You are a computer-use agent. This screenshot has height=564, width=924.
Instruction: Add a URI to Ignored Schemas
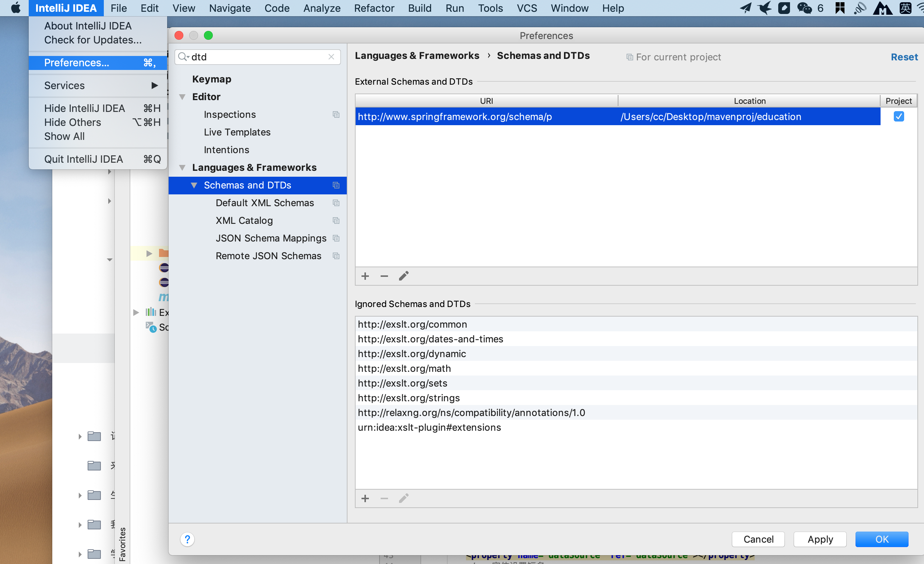365,499
